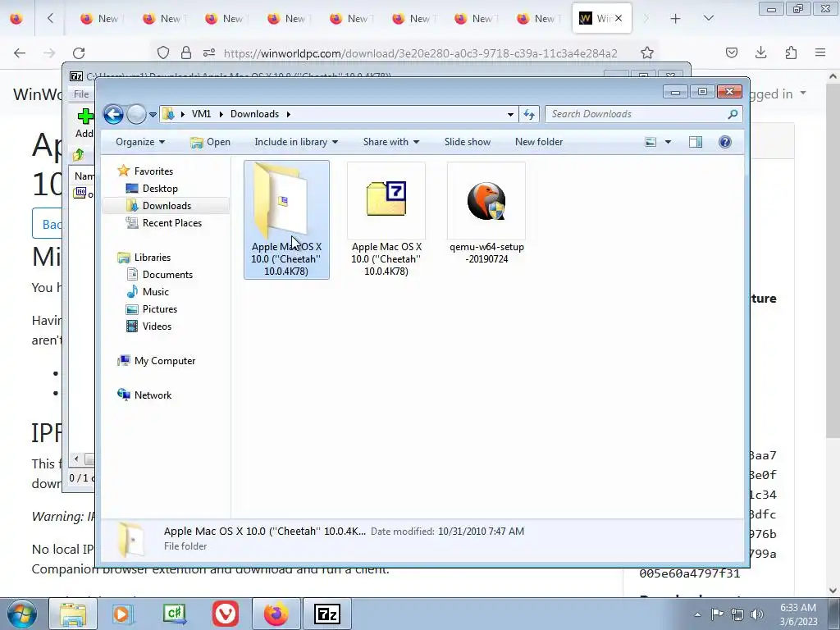Screen dimensions: 840x630
Task: Go back in Firefox
Action: 20,53
